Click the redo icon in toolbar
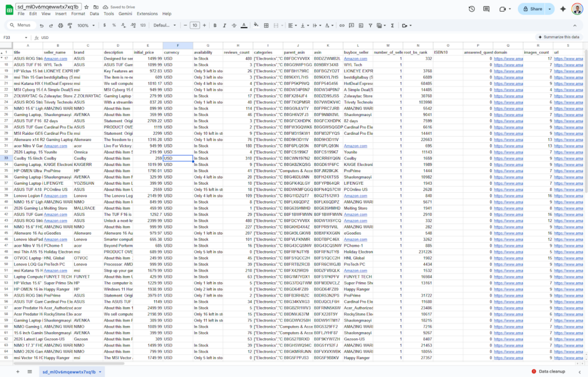Viewport: 588px width, 377px height. point(51,25)
